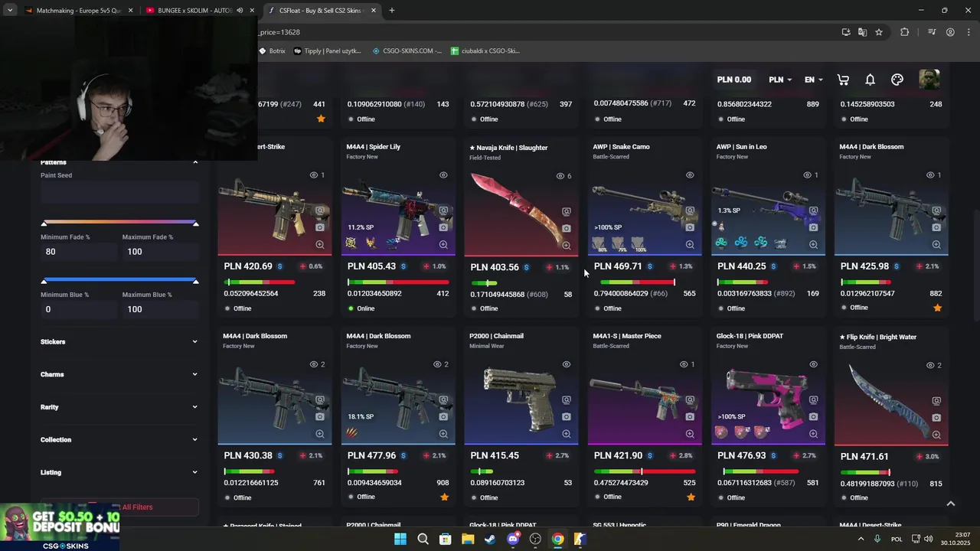Grab the fade slider left handle
Screen dimensions: 980x551
(44, 223)
